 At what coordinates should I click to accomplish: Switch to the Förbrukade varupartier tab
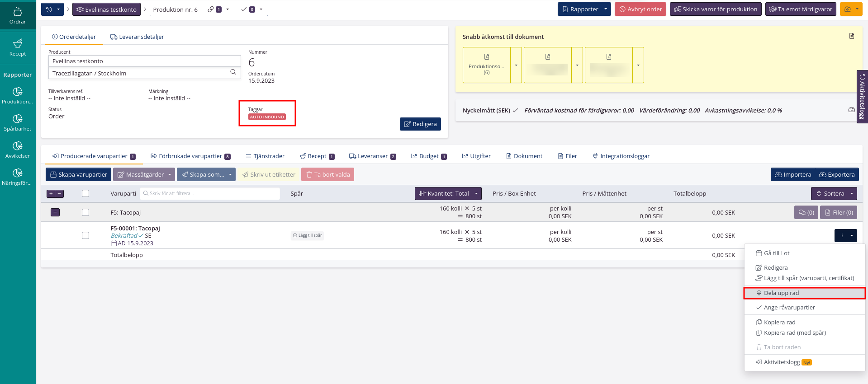pyautogui.click(x=190, y=156)
